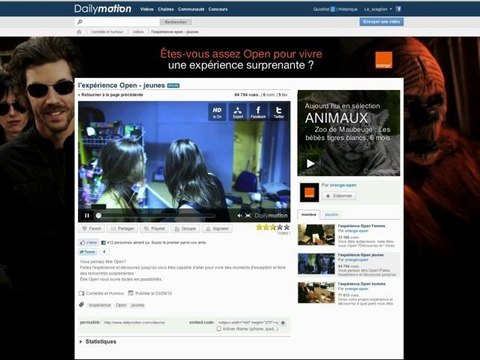Rate the video one star

[259, 227]
